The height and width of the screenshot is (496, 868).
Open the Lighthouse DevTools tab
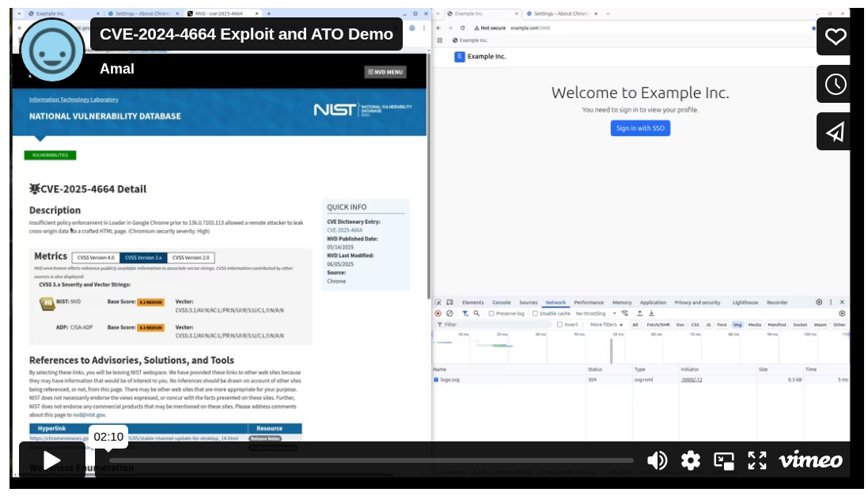[745, 302]
